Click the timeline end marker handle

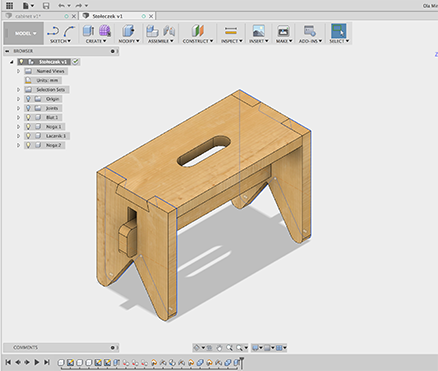pos(242,362)
